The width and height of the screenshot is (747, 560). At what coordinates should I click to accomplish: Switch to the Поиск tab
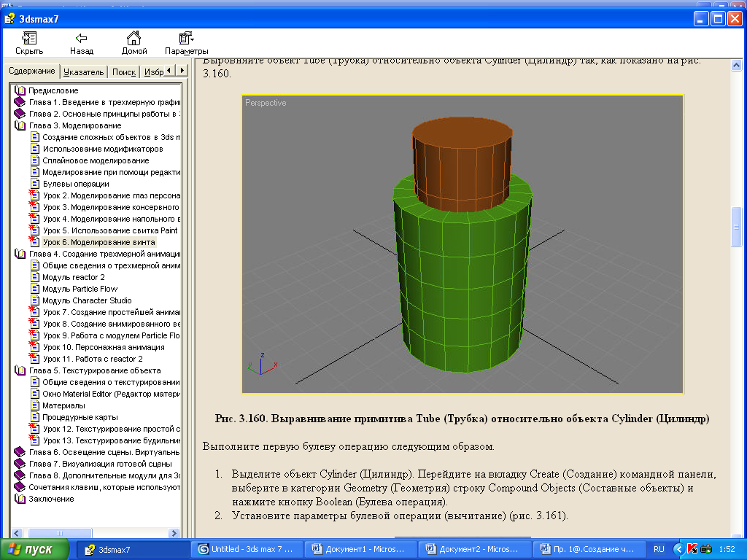click(x=124, y=72)
